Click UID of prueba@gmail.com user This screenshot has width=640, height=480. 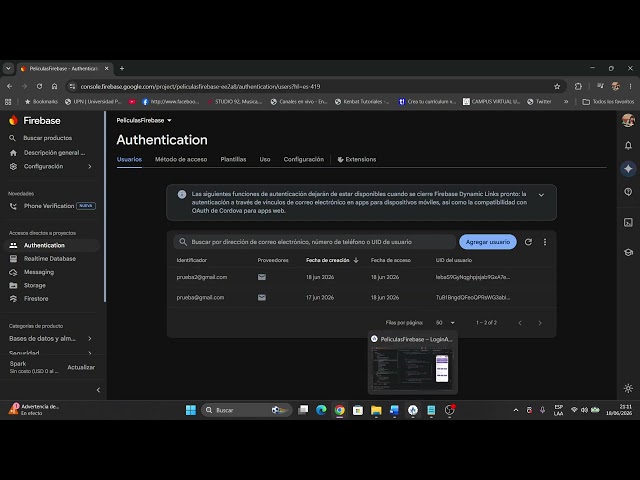coord(473,298)
